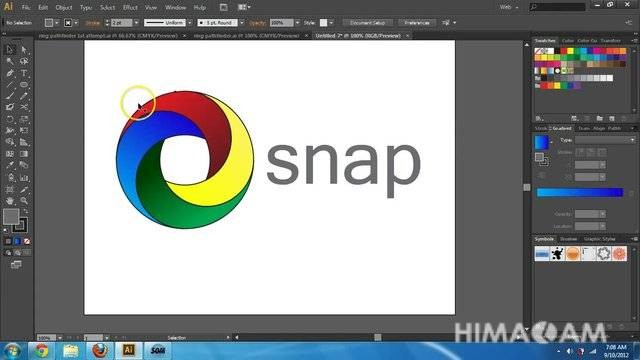Select the Eyedropper tool
This screenshot has width=640, height=360.
point(10,166)
